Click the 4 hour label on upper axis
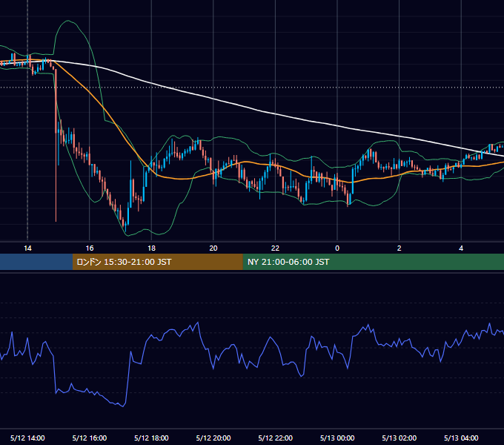Viewport: 504px width, 445px height. point(461,248)
